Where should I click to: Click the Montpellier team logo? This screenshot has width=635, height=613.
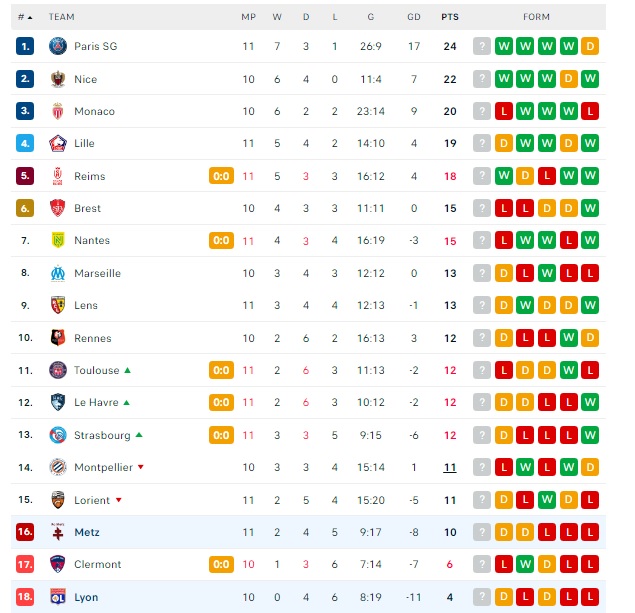(58, 467)
